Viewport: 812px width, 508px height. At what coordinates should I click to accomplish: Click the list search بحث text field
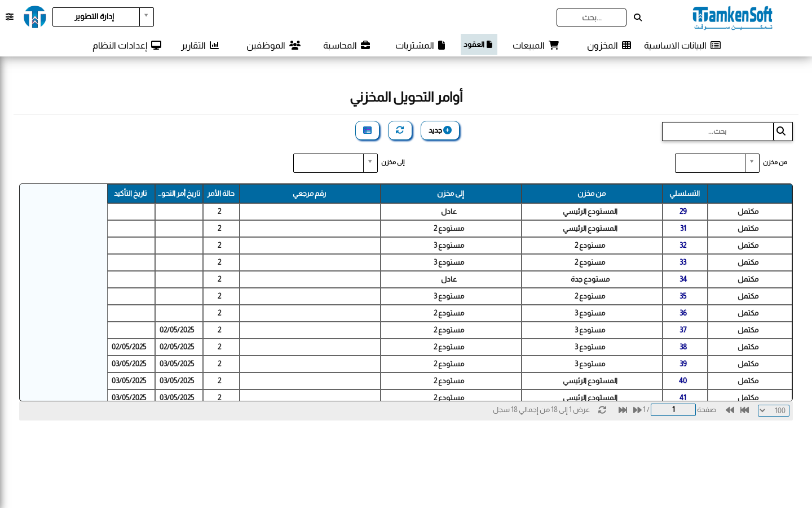pyautogui.click(x=717, y=132)
